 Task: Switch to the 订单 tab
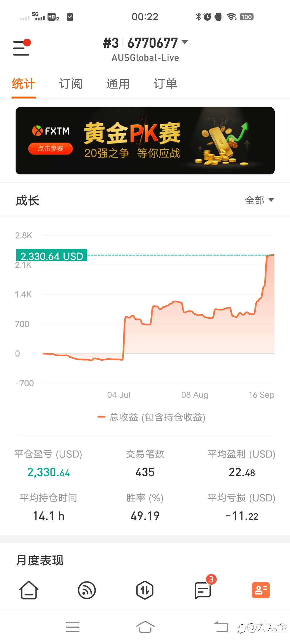165,84
